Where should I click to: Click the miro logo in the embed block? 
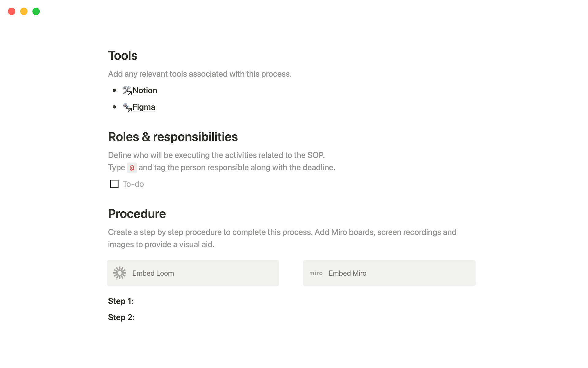coord(316,273)
